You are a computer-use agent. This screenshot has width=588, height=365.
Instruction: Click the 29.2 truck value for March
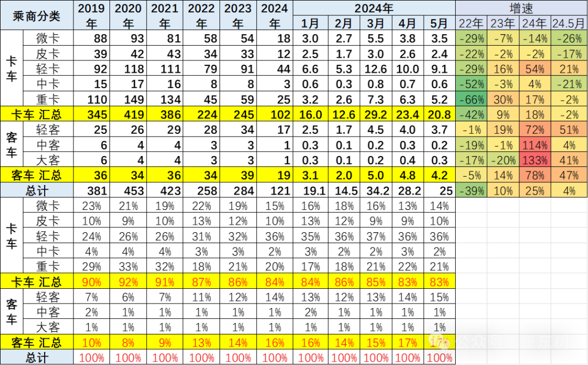pyautogui.click(x=375, y=115)
